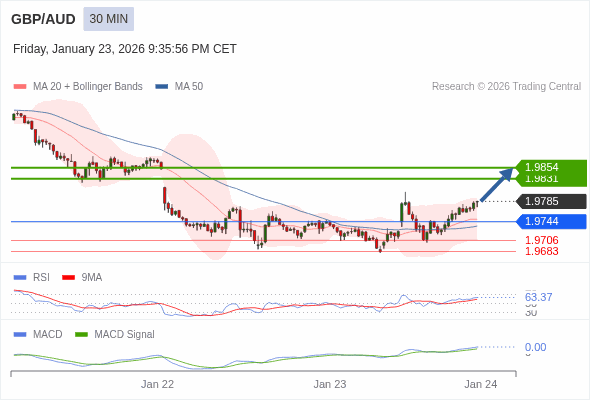The width and height of the screenshot is (590, 400).
Task: Click the pink MA 20 legend swatch
Action: pyautogui.click(x=20, y=87)
